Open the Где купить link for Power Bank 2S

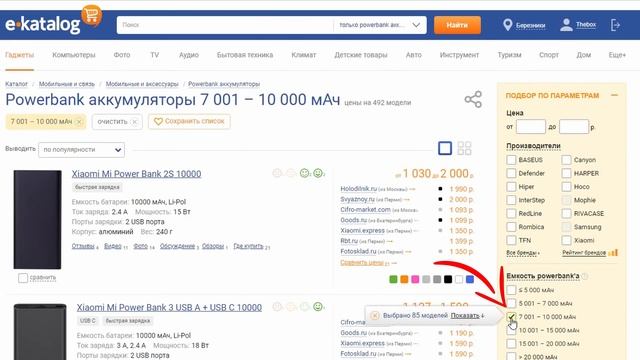pyautogui.click(x=248, y=246)
